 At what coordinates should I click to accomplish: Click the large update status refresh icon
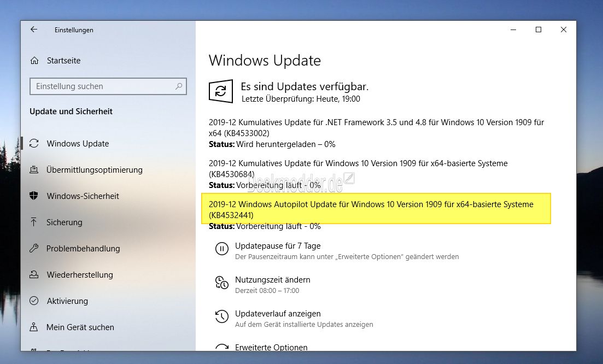[x=221, y=91]
